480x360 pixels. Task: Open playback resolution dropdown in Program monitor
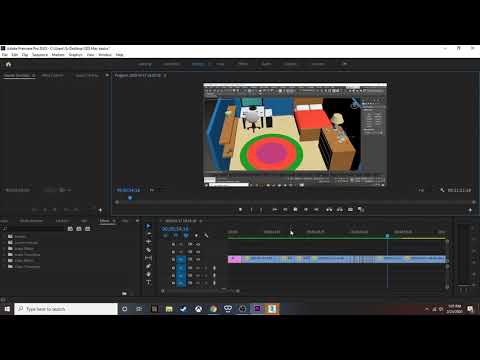point(422,190)
